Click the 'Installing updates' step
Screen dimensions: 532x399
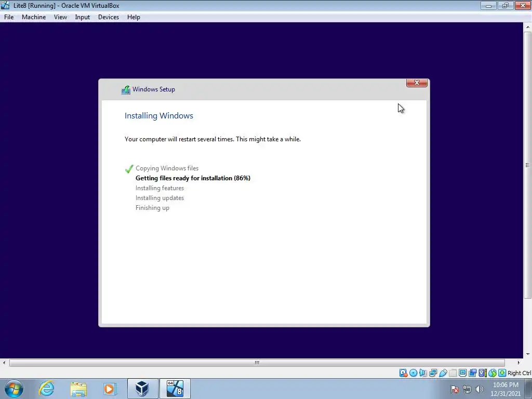coord(159,198)
